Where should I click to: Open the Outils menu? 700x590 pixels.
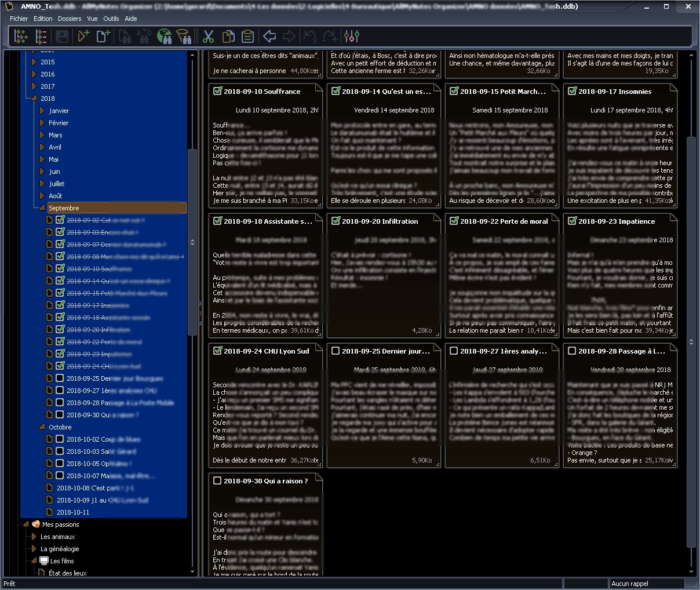(x=111, y=19)
